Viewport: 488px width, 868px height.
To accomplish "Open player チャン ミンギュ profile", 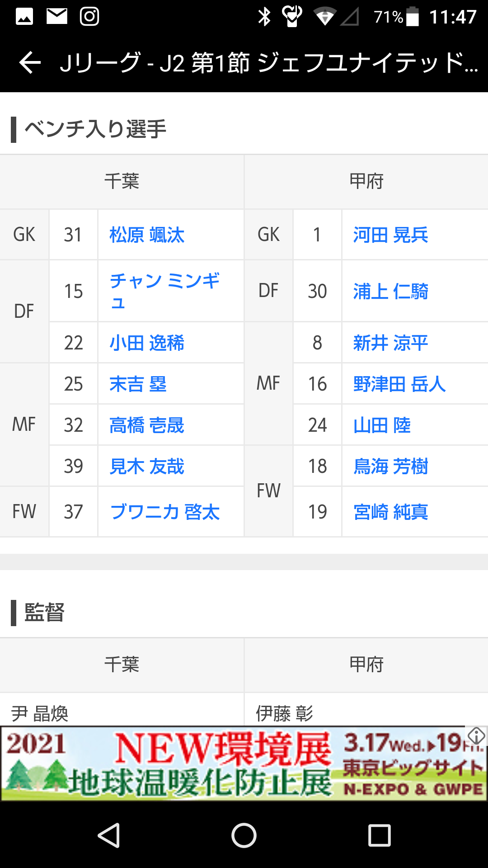I will [164, 291].
